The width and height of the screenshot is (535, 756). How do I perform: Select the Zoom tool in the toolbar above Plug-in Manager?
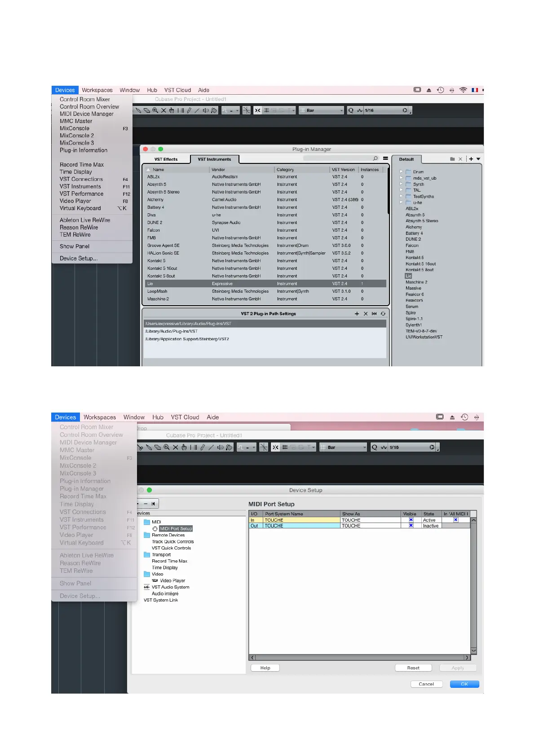(155, 110)
